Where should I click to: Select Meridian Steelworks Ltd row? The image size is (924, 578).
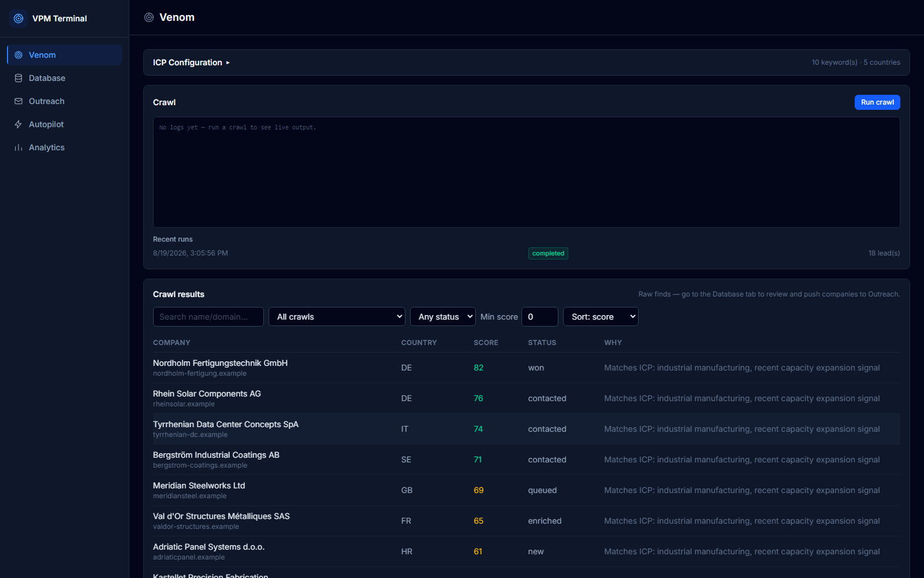point(527,490)
